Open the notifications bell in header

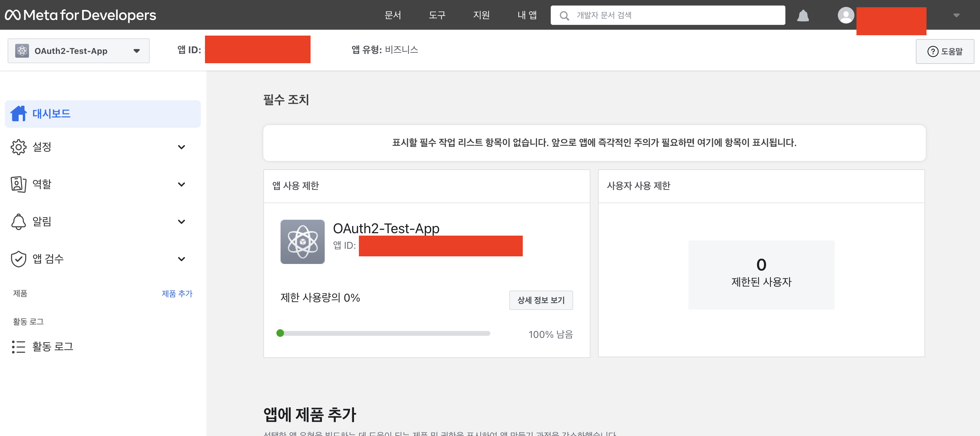coord(803,16)
